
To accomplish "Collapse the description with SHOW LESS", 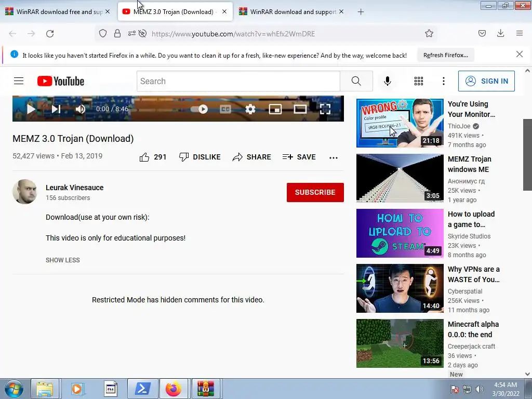I will (x=63, y=260).
